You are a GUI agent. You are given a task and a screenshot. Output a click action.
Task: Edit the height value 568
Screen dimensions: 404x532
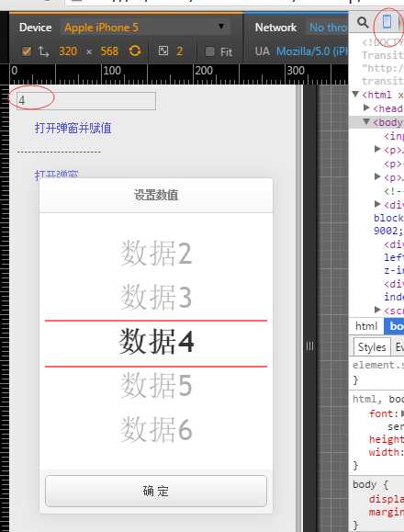point(109,51)
